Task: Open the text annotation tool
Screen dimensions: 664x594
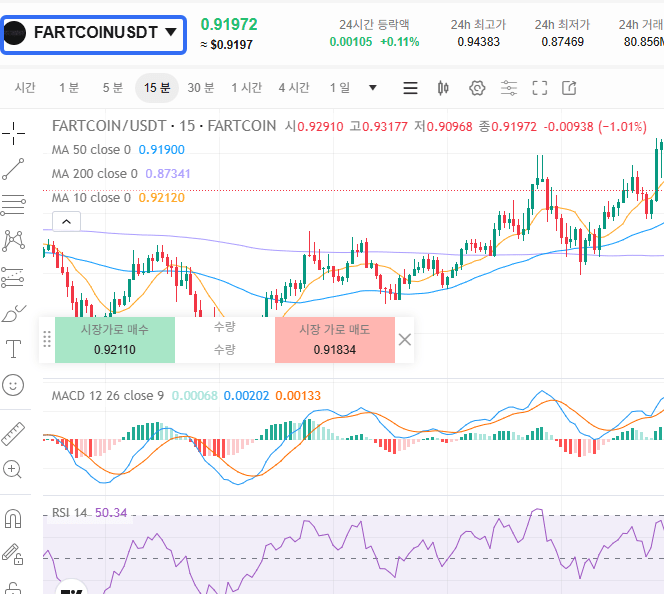Action: [14, 349]
